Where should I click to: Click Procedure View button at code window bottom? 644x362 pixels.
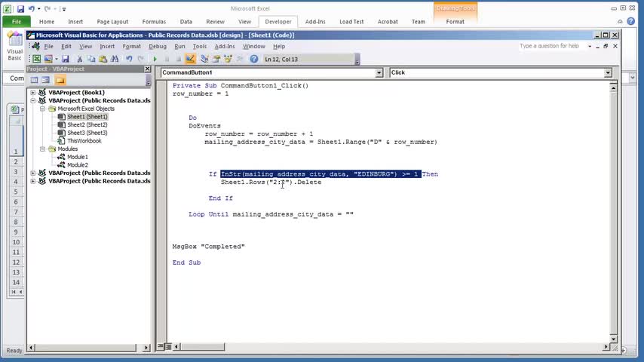pyautogui.click(x=161, y=347)
